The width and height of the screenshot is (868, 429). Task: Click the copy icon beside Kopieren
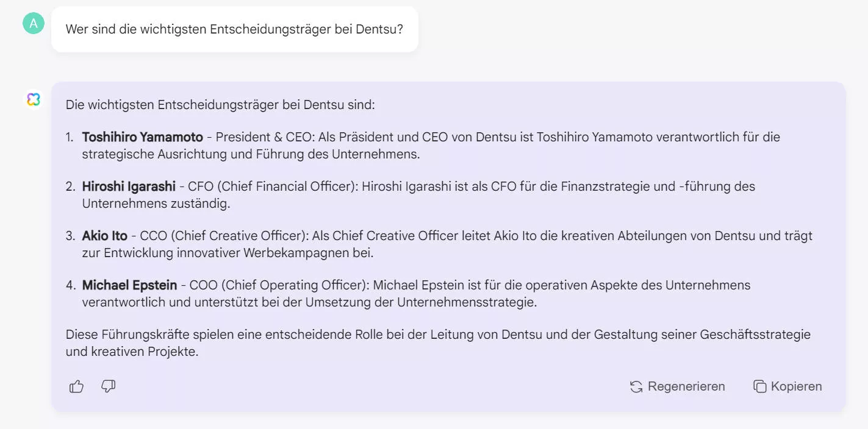[x=759, y=386]
